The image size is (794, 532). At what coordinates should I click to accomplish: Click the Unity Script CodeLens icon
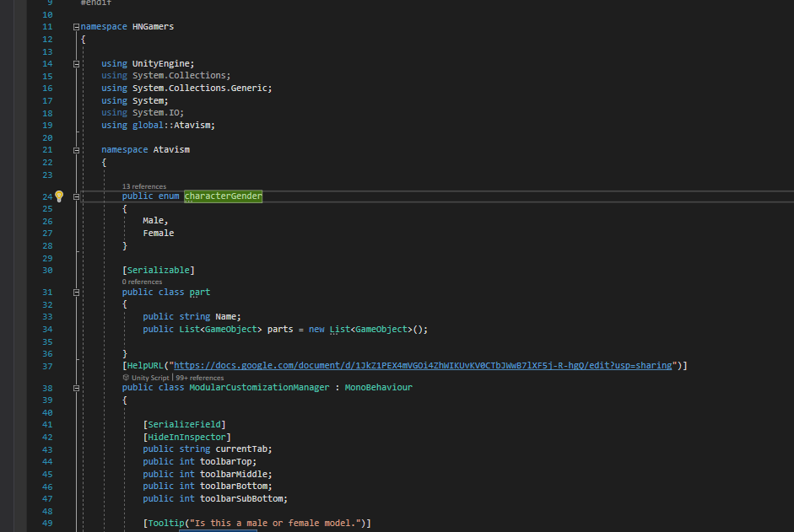tap(127, 378)
